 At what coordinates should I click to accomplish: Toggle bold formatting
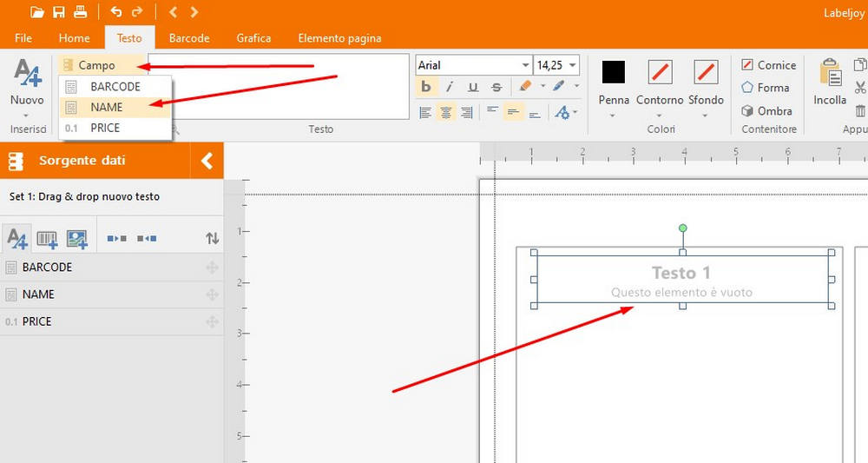tap(426, 87)
